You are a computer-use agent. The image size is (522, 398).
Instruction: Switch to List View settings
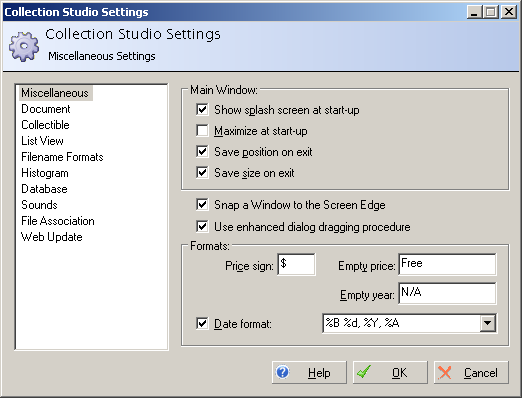42,141
